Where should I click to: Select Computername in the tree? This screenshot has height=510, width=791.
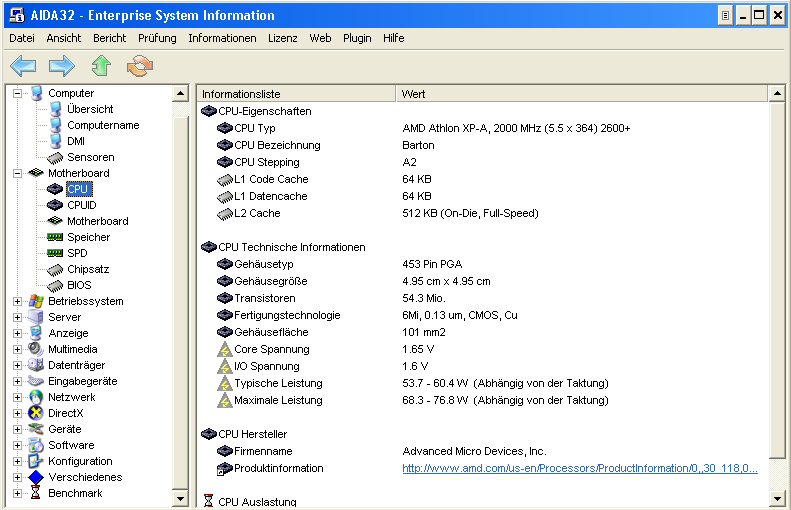point(103,125)
